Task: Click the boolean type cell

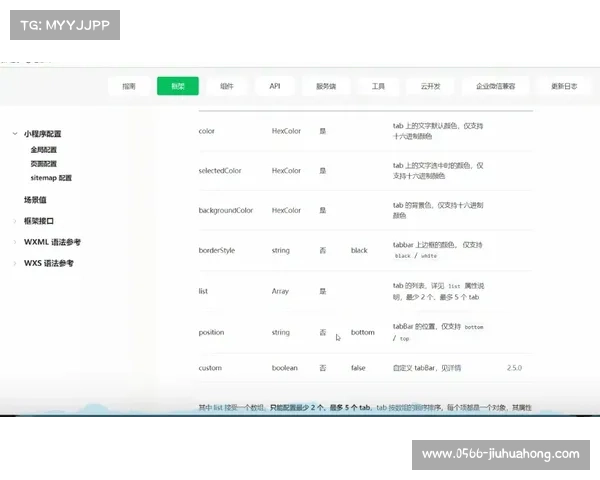Action: (285, 368)
